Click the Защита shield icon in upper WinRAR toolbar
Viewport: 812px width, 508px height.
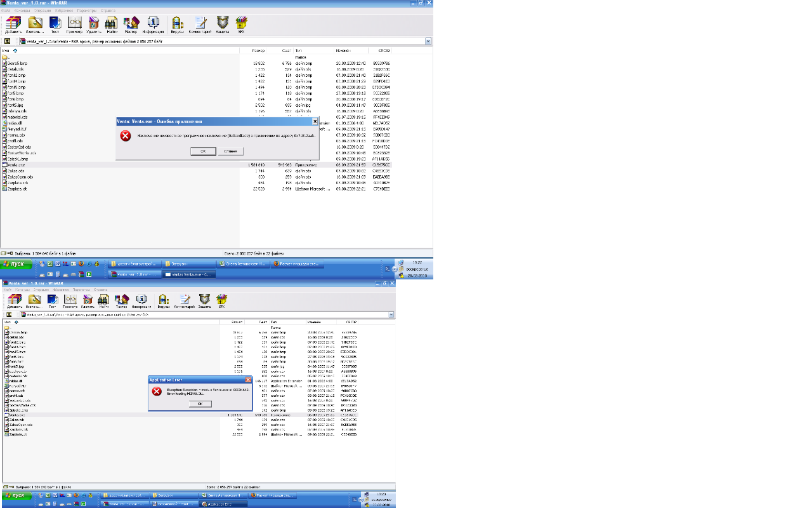point(222,25)
